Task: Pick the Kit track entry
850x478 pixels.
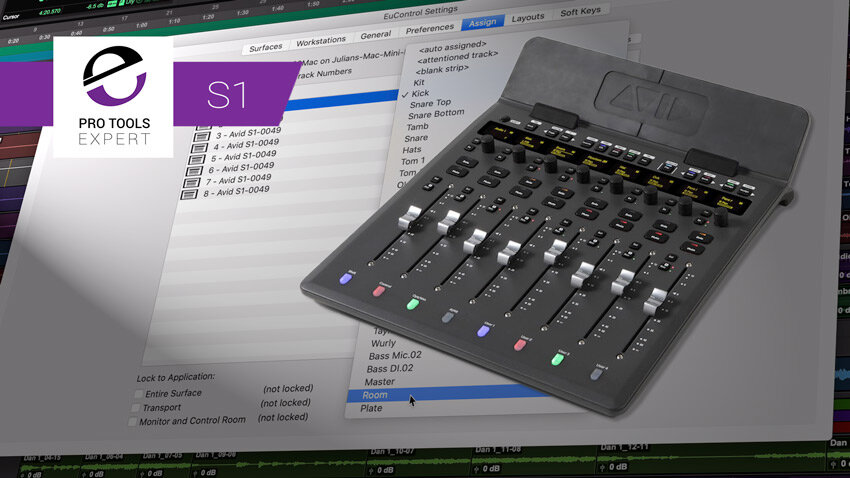Action: tap(418, 82)
